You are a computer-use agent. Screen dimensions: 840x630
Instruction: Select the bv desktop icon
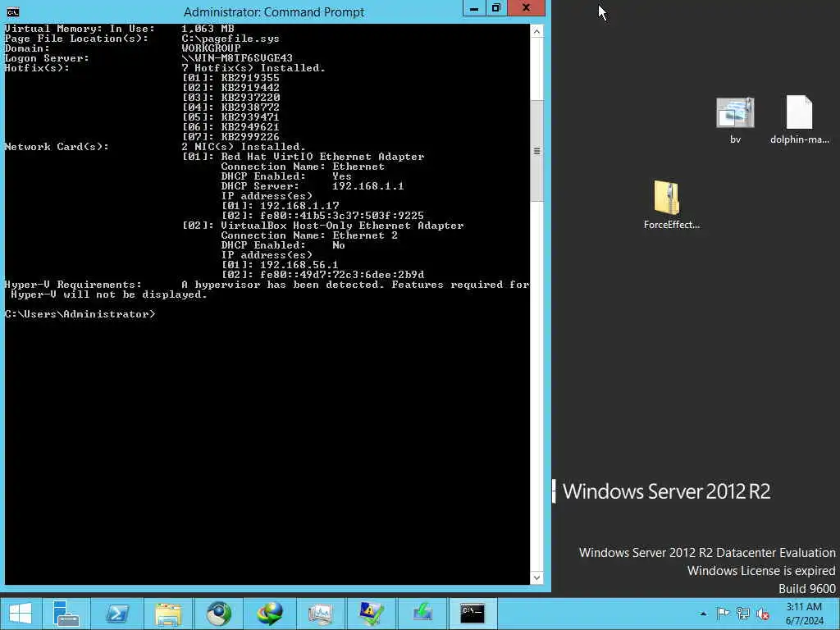(x=735, y=121)
